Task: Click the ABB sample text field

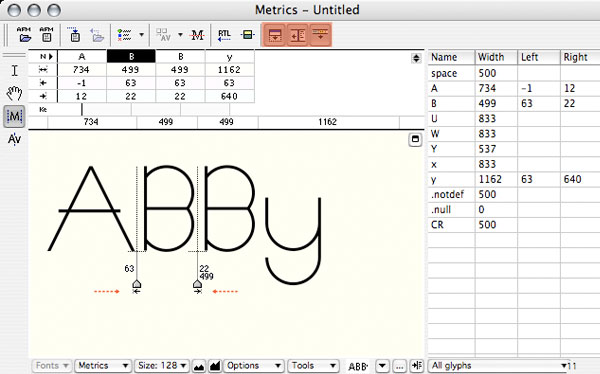Action: pos(359,366)
